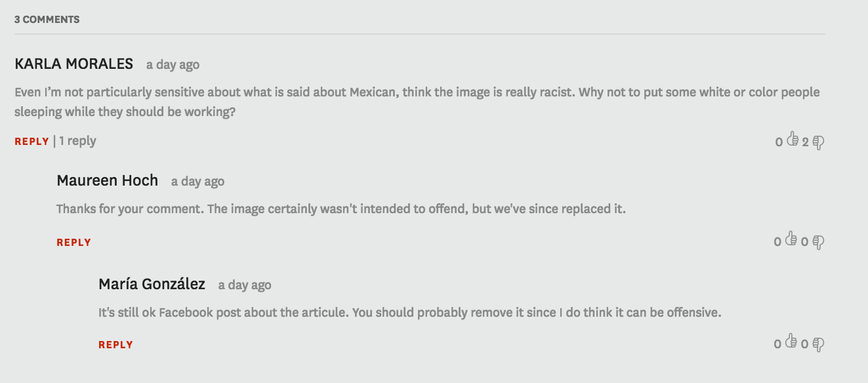
Task: Open Karla Morales' profile name
Action: coord(73,64)
